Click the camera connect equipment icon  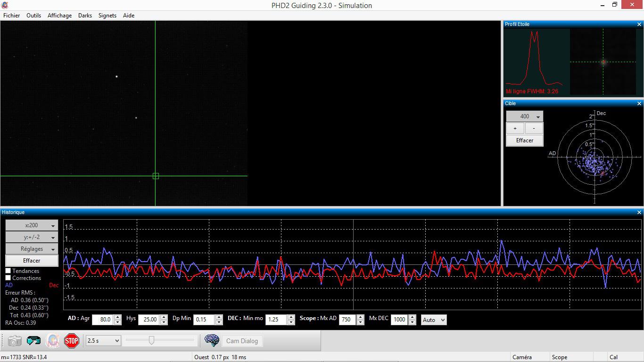15,341
